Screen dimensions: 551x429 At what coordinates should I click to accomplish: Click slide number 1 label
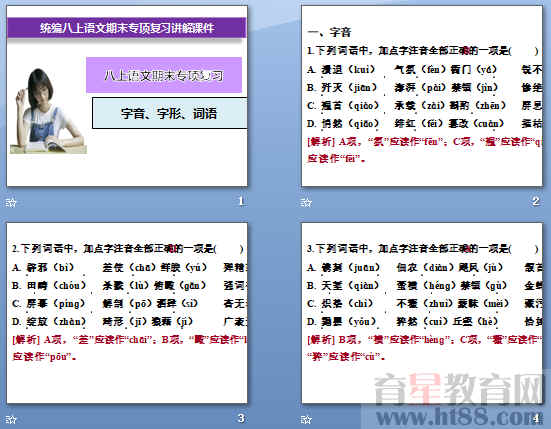pyautogui.click(x=241, y=201)
